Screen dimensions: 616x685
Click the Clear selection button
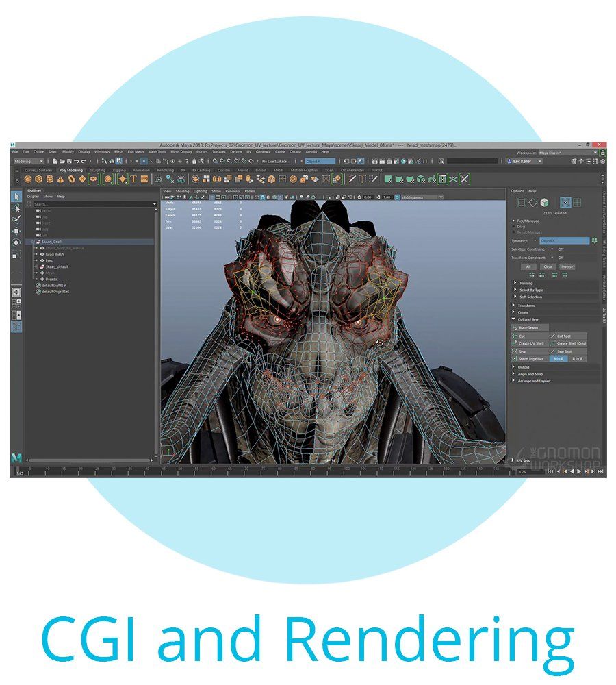point(548,266)
